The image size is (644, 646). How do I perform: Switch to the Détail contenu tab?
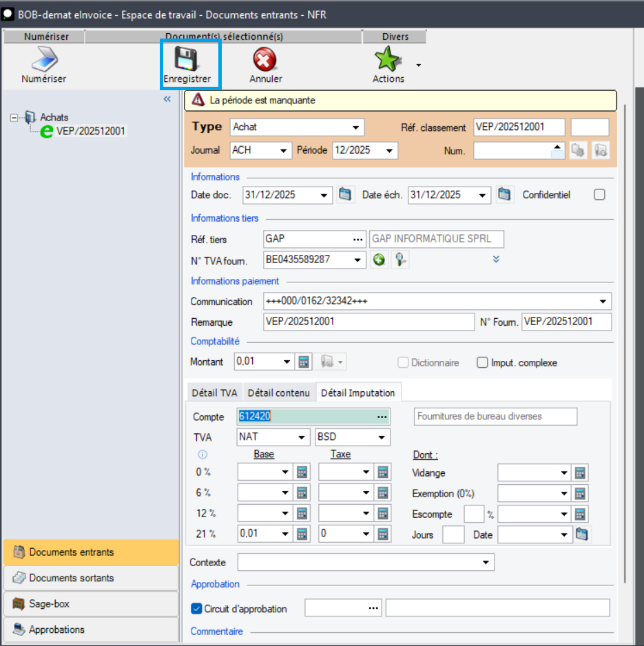[278, 393]
